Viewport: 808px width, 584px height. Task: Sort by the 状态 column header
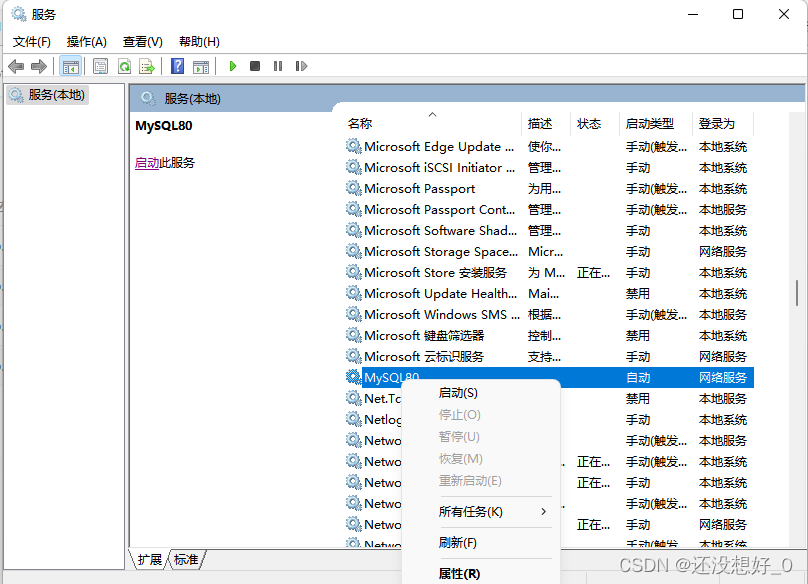point(595,124)
